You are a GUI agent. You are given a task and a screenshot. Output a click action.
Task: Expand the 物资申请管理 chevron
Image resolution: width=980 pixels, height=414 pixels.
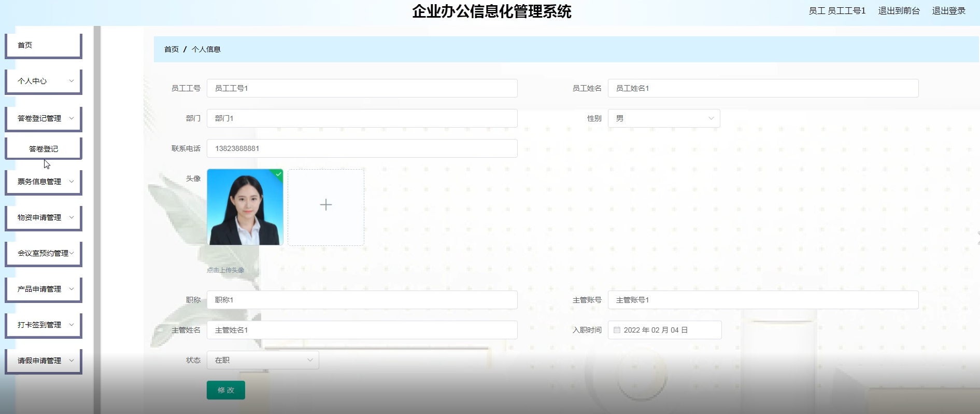[x=72, y=217]
